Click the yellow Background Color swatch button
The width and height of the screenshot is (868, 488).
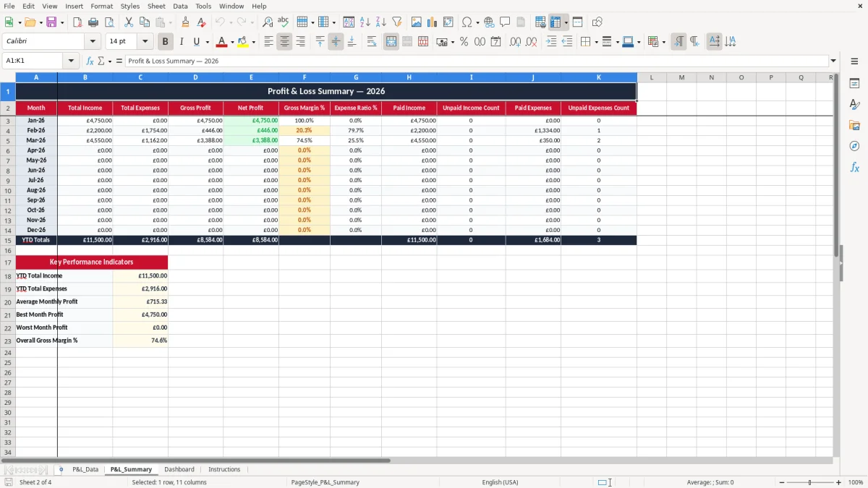tap(243, 42)
